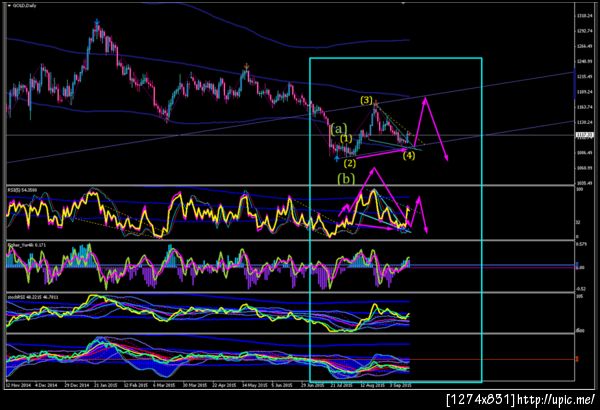Image resolution: width=600 pixels, height=410 pixels.
Task: Select the yellow (3) wave label
Action: (x=366, y=100)
